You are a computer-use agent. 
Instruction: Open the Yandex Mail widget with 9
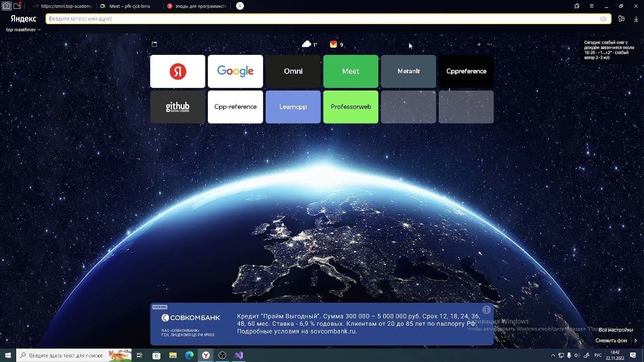(x=337, y=44)
